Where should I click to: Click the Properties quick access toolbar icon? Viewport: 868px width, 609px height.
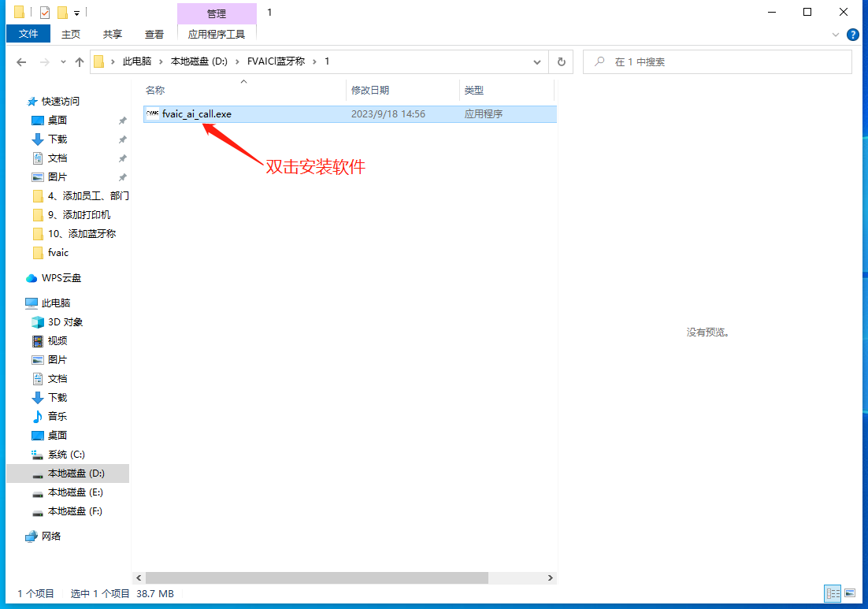pyautogui.click(x=45, y=13)
